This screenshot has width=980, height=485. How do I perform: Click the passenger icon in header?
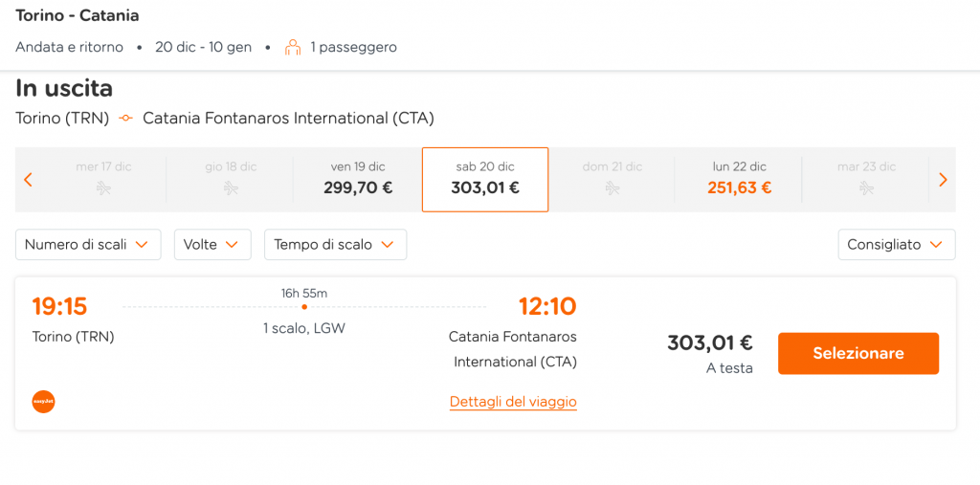click(x=293, y=48)
